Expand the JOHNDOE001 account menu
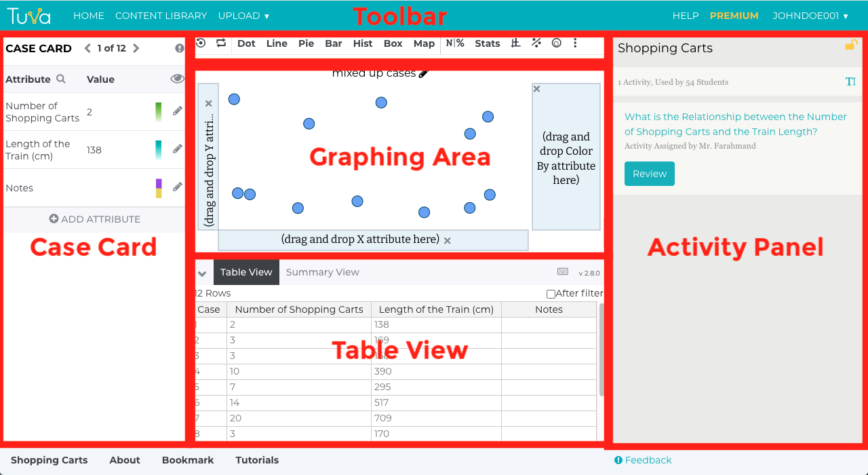Viewport: 868px width, 475px height. (x=810, y=16)
